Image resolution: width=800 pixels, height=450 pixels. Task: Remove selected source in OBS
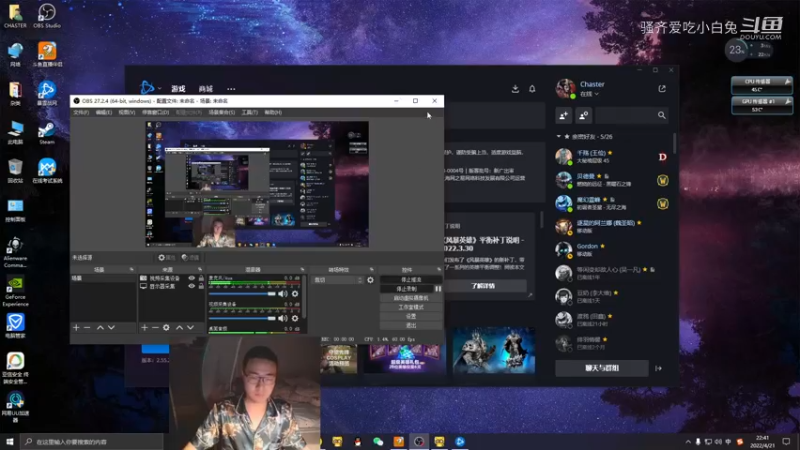(x=155, y=328)
